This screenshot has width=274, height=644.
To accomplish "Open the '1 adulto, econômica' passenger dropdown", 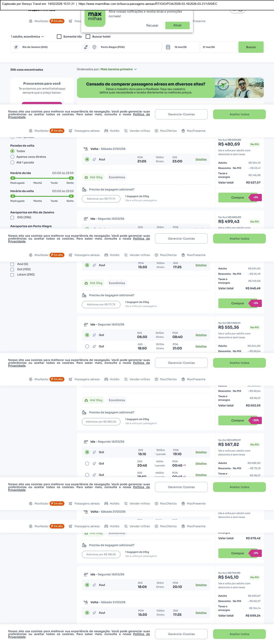I will point(27,37).
